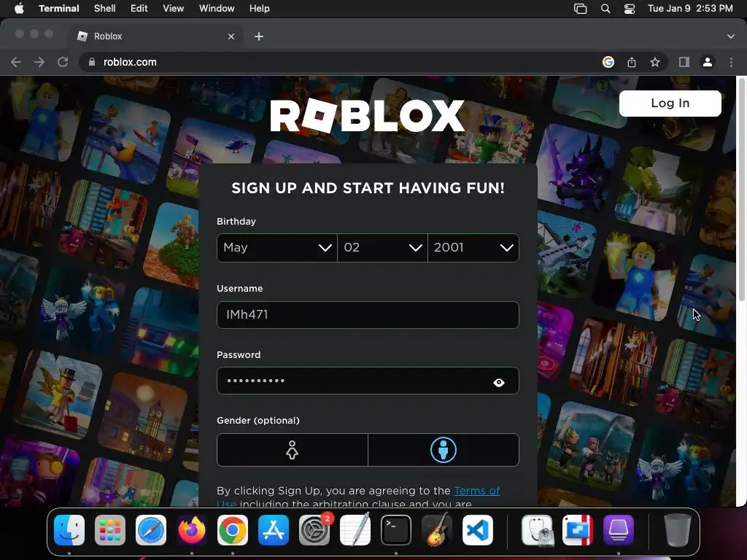Open the Window menu

[217, 9]
